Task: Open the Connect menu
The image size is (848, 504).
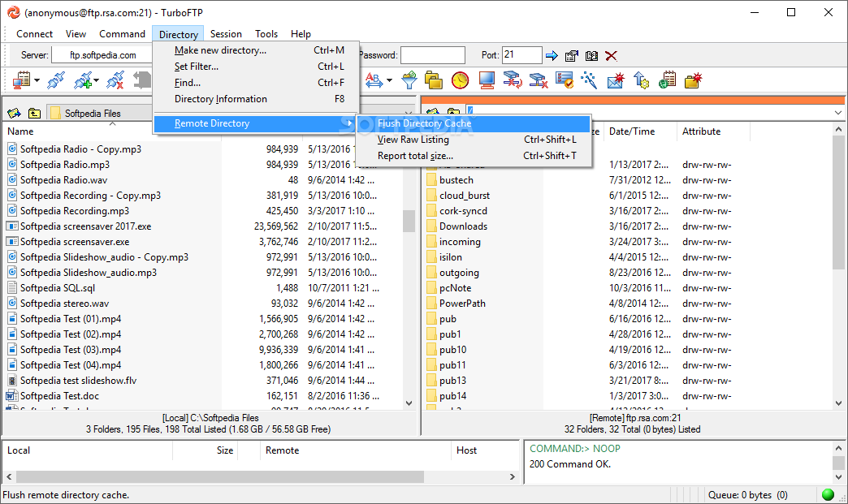Action: click(35, 33)
